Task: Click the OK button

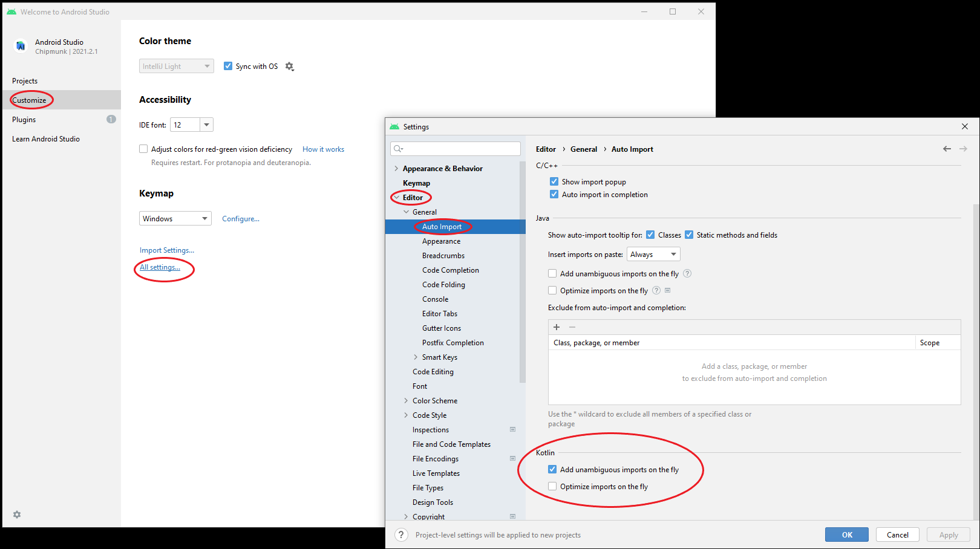Action: coord(846,535)
